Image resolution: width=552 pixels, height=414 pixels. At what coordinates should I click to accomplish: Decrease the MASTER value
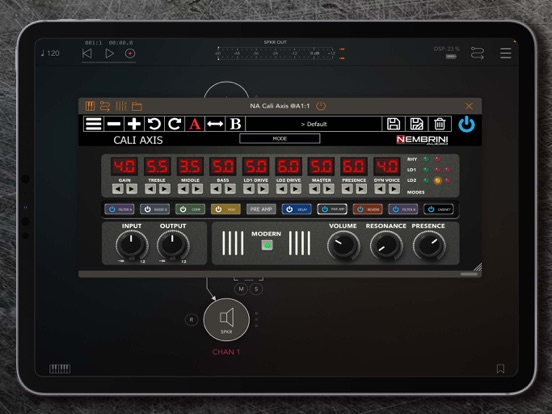pyautogui.click(x=314, y=189)
